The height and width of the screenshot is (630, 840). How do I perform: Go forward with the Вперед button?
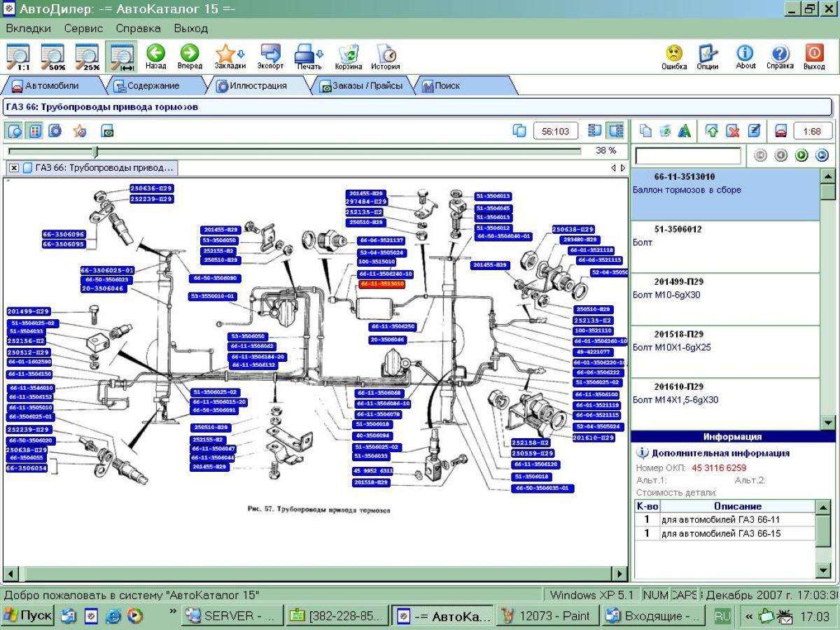pos(190,57)
